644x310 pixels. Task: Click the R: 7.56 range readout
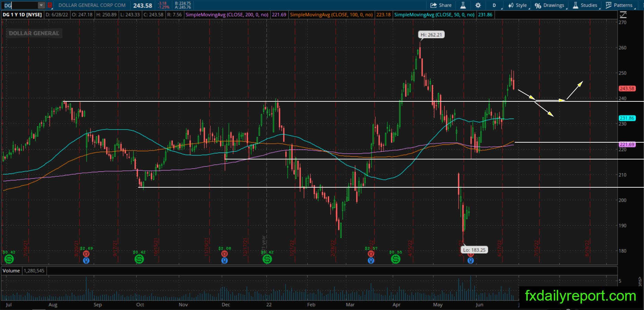tap(174, 15)
